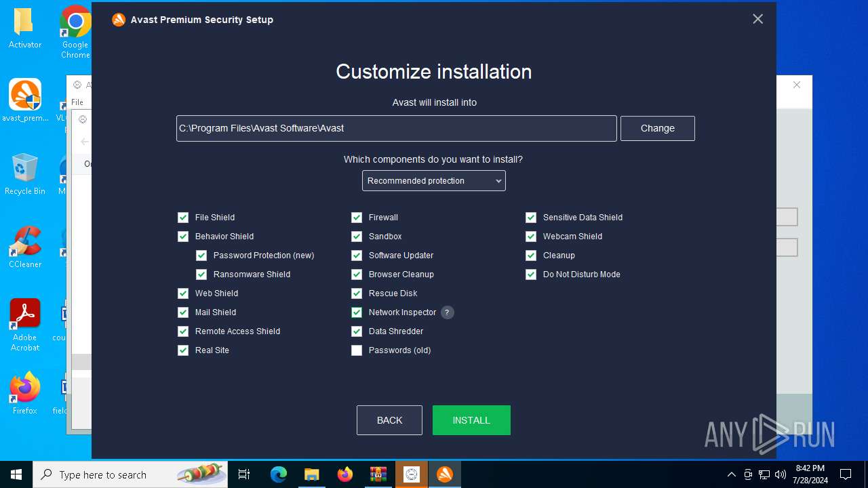Screen dimensions: 868x488
Task: Open the Windows notification center
Action: pos(846,474)
